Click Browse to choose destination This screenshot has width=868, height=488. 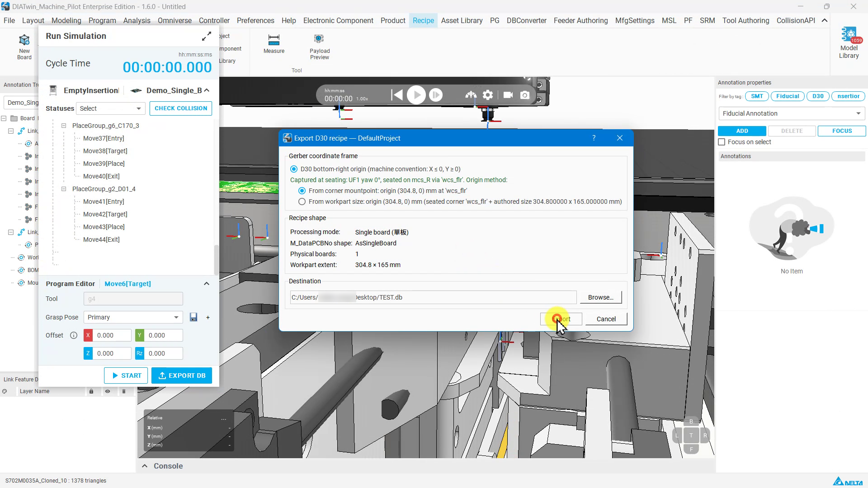click(x=601, y=297)
